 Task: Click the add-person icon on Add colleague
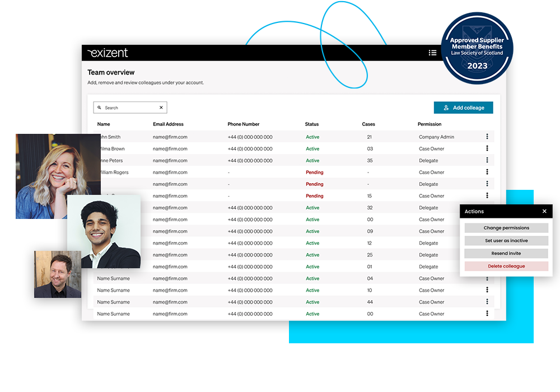[x=446, y=107]
